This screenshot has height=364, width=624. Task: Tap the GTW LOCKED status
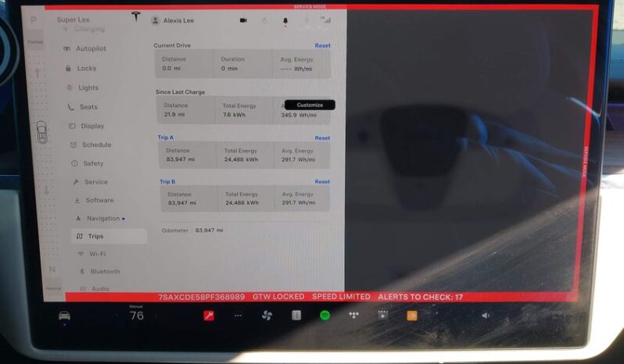pos(278,297)
